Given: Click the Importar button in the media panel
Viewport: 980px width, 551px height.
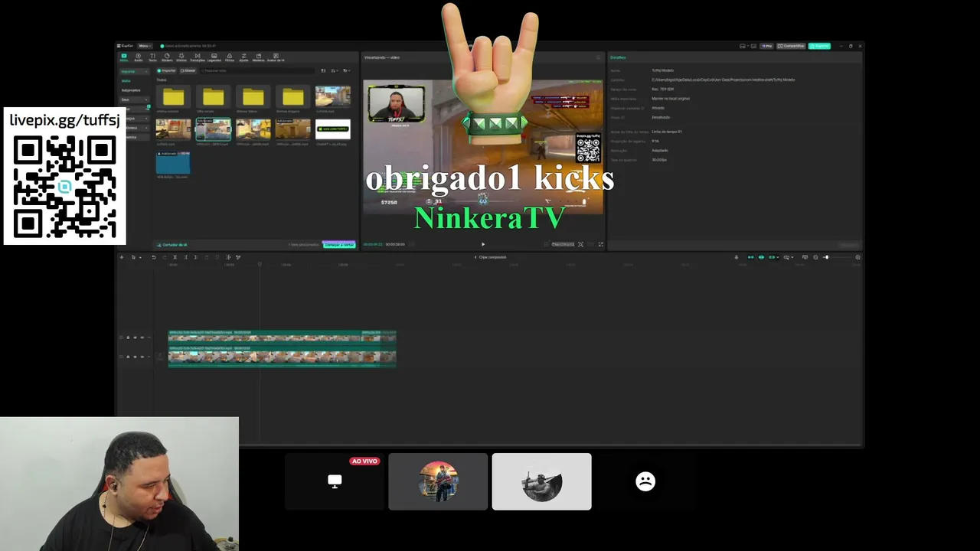Looking at the screenshot, I should coord(167,70).
